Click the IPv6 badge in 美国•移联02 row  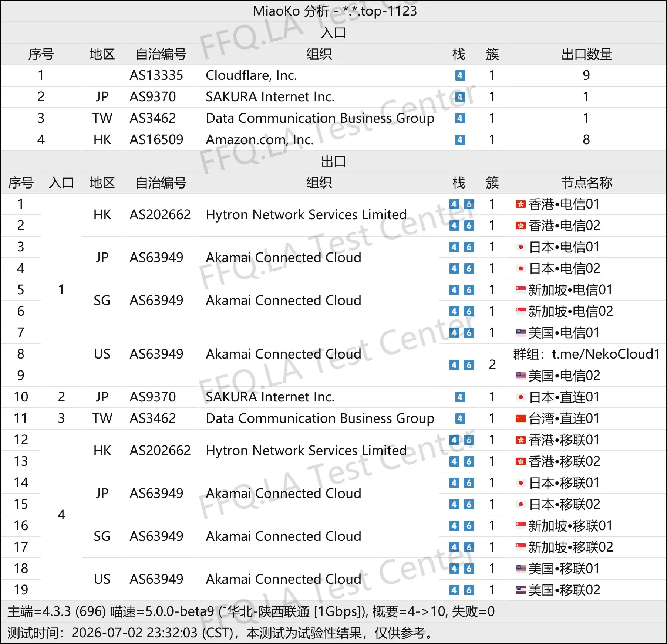pyautogui.click(x=469, y=590)
